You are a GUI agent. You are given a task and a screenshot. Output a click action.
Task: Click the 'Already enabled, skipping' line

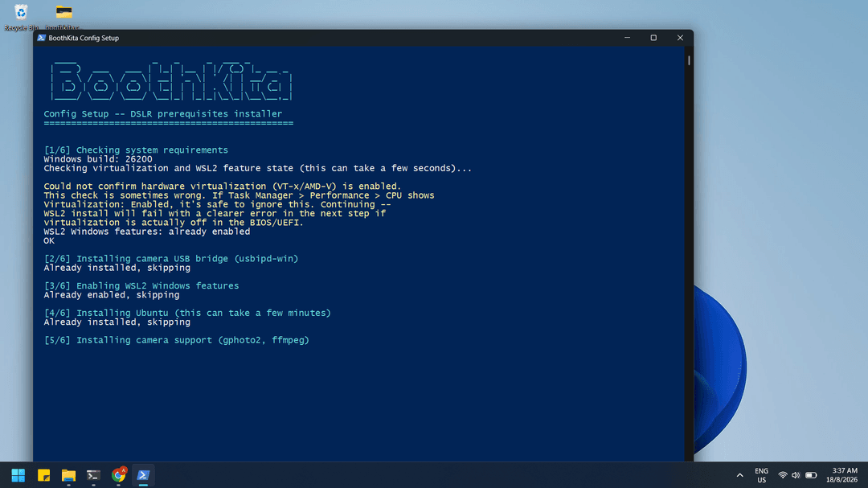(111, 295)
